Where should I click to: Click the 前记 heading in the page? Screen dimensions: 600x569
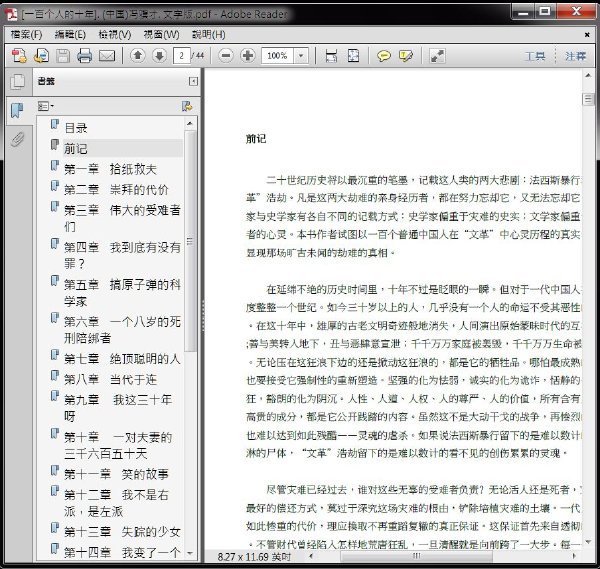click(256, 139)
